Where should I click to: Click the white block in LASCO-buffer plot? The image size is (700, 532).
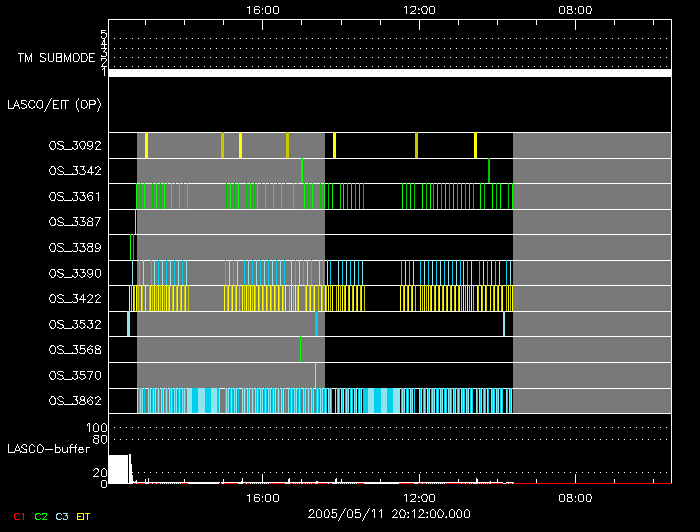[x=118, y=469]
